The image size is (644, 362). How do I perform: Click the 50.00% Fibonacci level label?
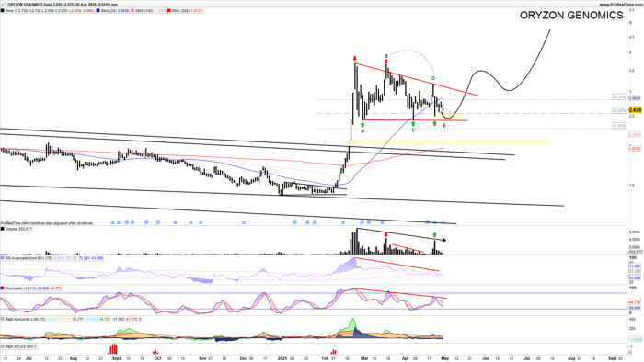coord(619,110)
